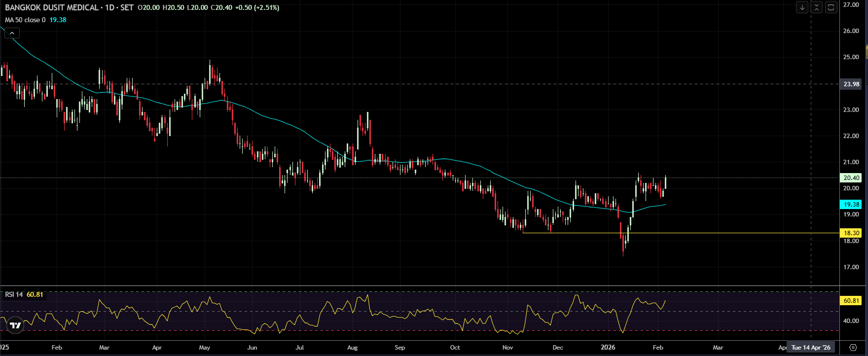
Task: Click the May label on the time axis
Action: pyautogui.click(x=205, y=348)
